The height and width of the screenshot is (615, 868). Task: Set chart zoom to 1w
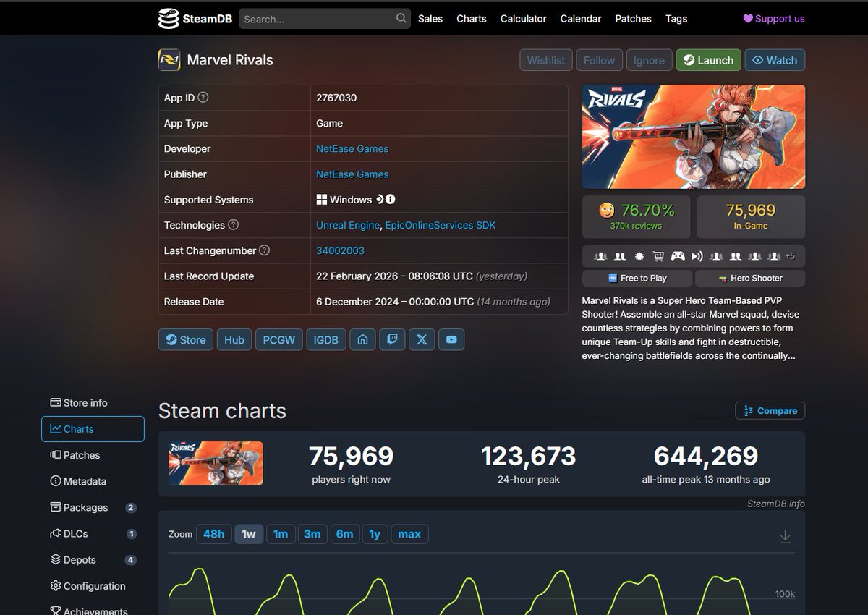(249, 534)
